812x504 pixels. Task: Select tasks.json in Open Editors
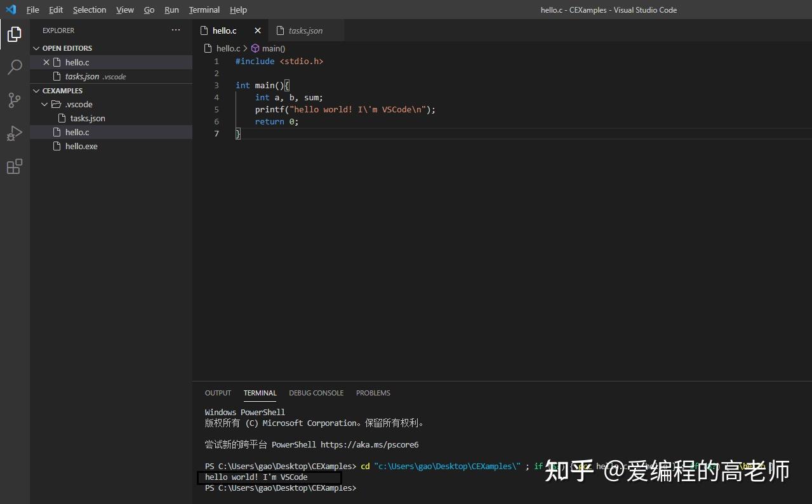coord(111,76)
